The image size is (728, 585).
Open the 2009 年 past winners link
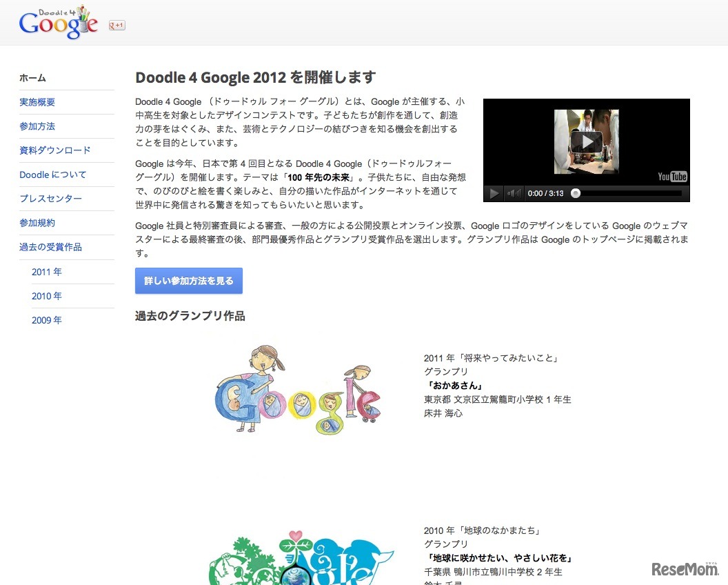[x=46, y=320]
